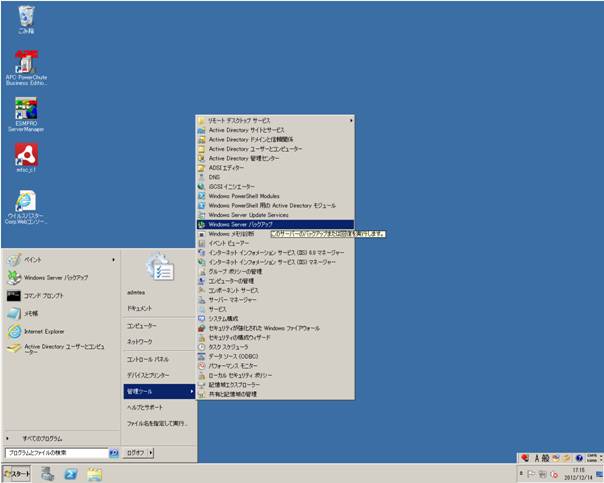Image resolution: width=604 pixels, height=483 pixels.
Task: Click the taskbar clock showing 17:15
Action: click(x=579, y=472)
